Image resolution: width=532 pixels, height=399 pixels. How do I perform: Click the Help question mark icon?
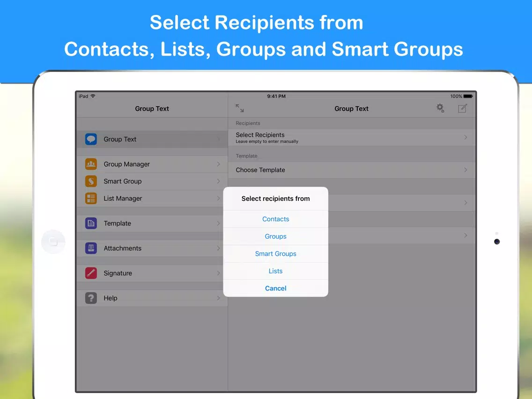91,298
